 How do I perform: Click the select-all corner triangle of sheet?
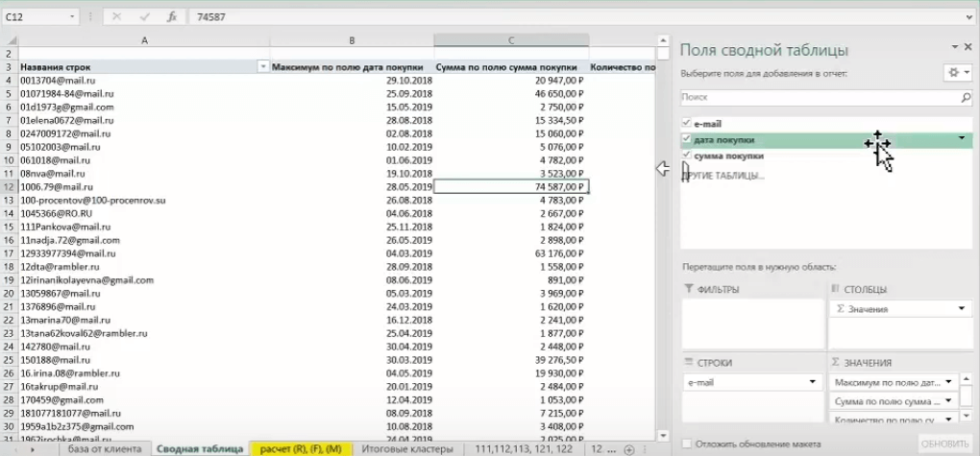click(12, 40)
